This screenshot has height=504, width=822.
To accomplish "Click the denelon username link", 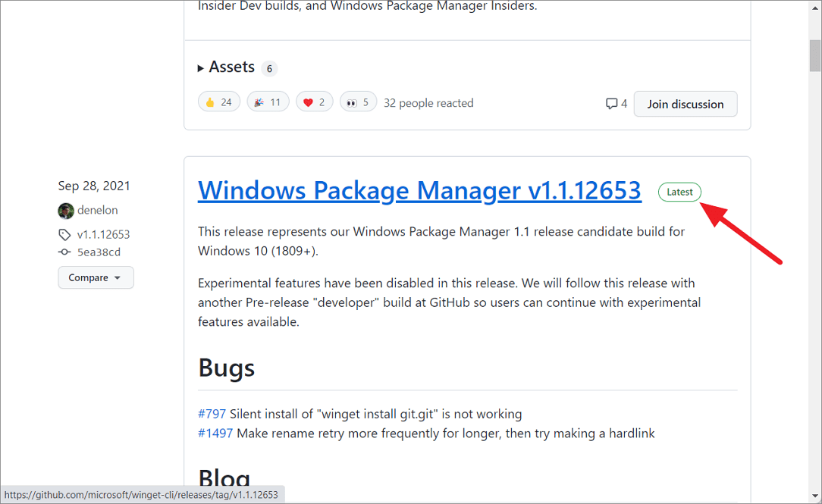I will (x=98, y=210).
